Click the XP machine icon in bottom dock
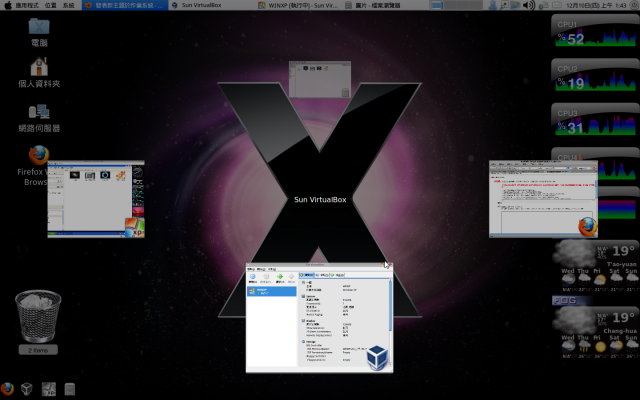Viewport: 640px width, 400px height. 49,389
